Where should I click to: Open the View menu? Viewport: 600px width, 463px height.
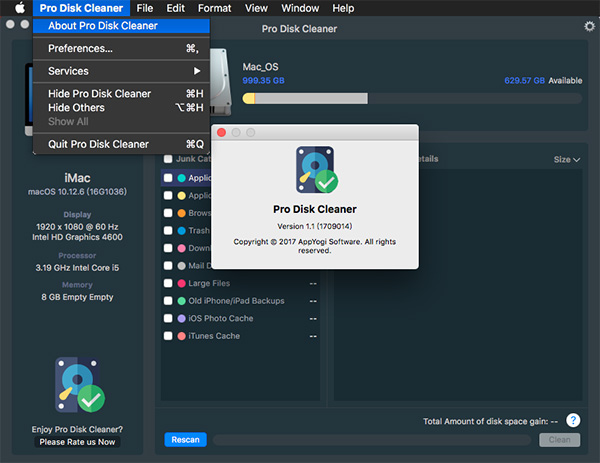(x=256, y=8)
